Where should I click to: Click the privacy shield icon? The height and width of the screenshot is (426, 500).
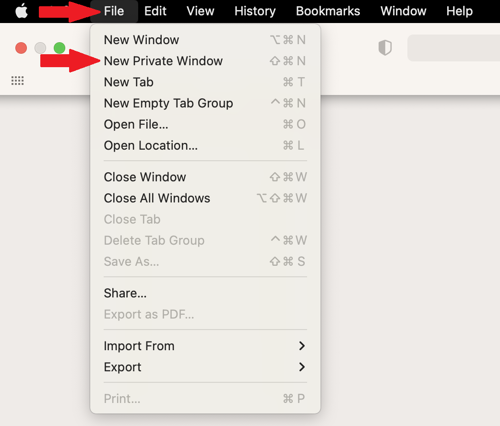pos(385,48)
